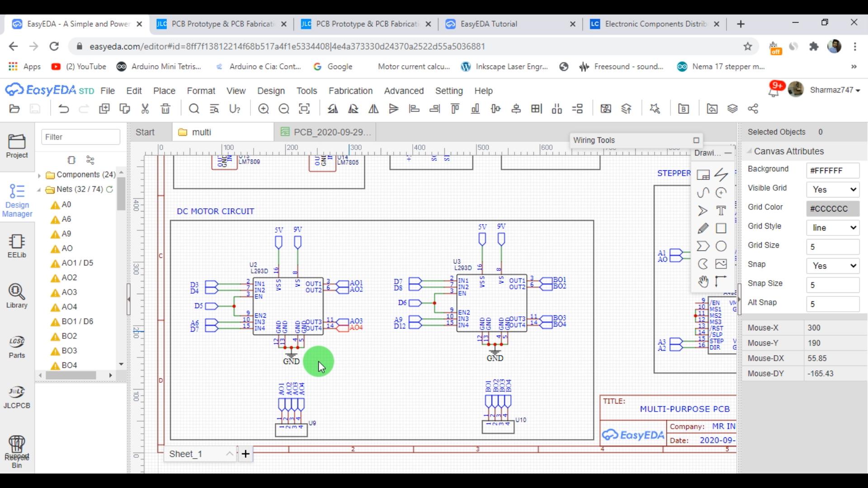Click the Grid Color #CCCCCC swatch

(833, 209)
